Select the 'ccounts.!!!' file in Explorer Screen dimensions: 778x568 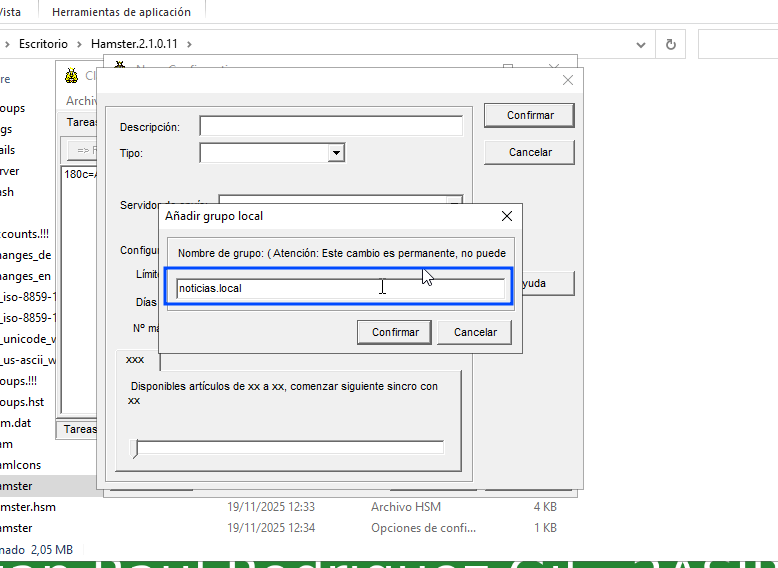point(24,234)
